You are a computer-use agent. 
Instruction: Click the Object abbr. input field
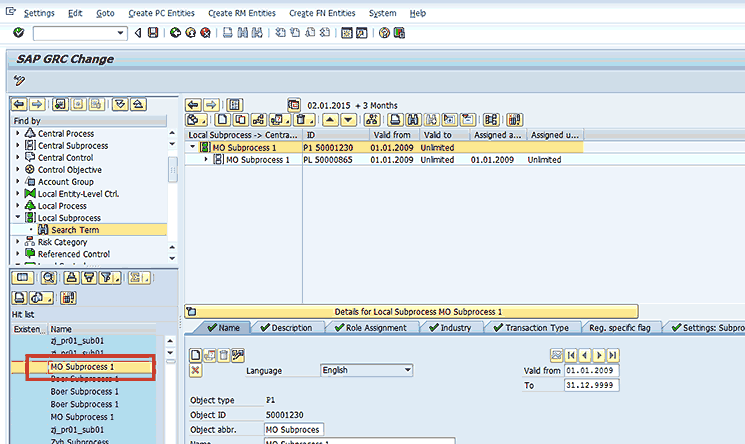pos(294,429)
